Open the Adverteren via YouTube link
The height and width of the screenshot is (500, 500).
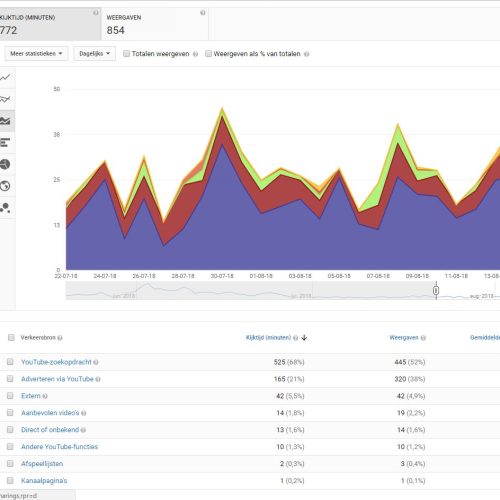pos(57,379)
